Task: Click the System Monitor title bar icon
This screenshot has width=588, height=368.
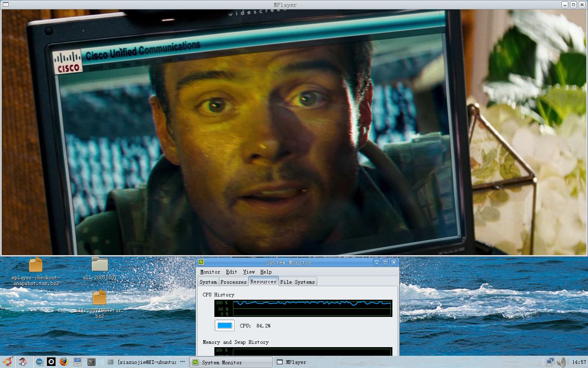Action: click(x=201, y=262)
